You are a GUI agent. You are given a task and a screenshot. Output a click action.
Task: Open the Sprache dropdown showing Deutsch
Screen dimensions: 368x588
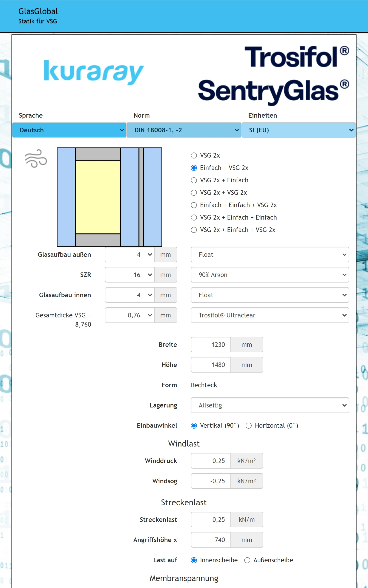click(69, 130)
